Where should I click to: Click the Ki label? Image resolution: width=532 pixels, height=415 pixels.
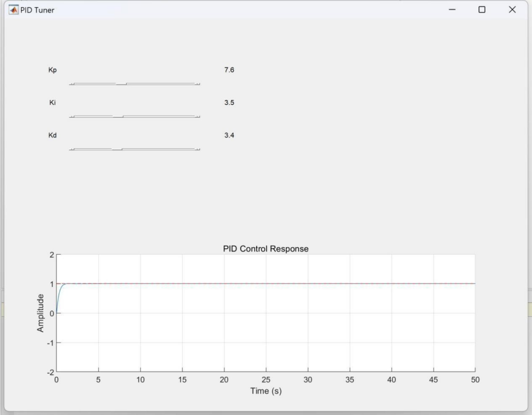coord(52,102)
